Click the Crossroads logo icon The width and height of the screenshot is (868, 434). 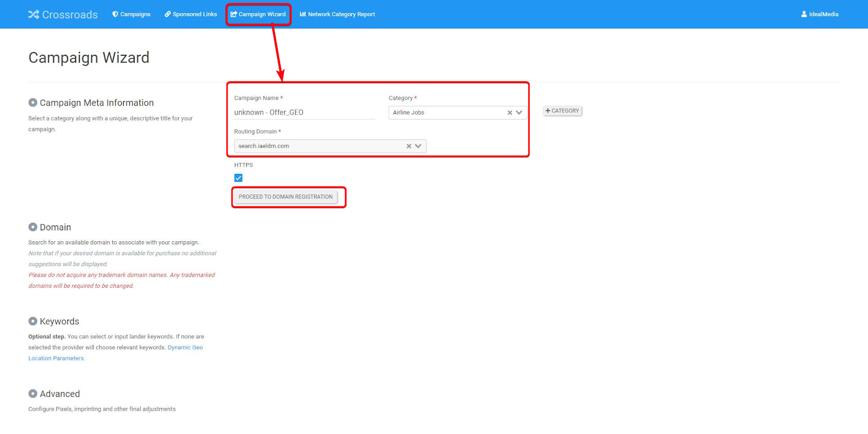(34, 15)
